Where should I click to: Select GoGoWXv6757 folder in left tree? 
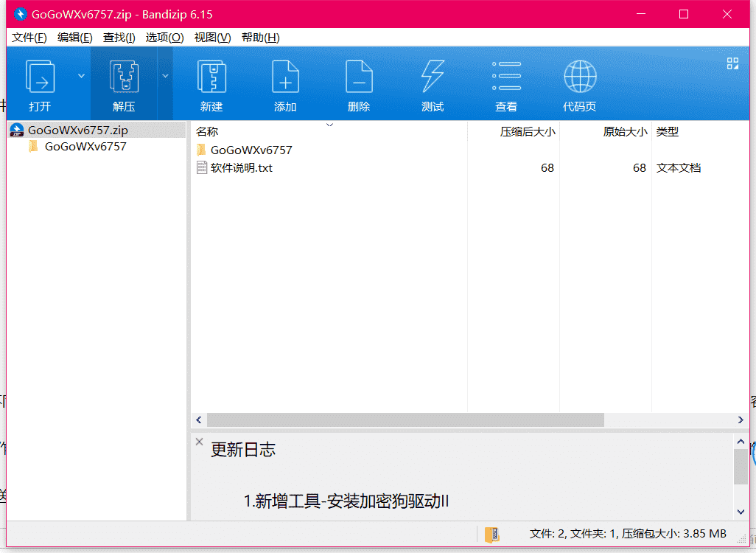pos(85,147)
